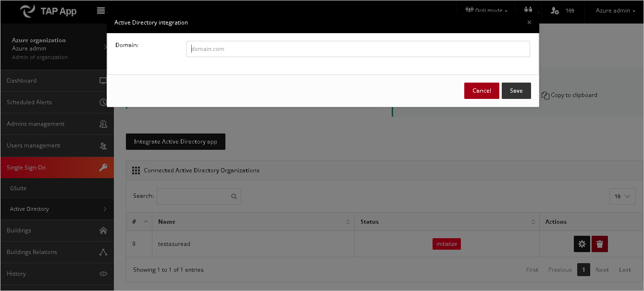Save the Active Directory domain

(x=516, y=90)
